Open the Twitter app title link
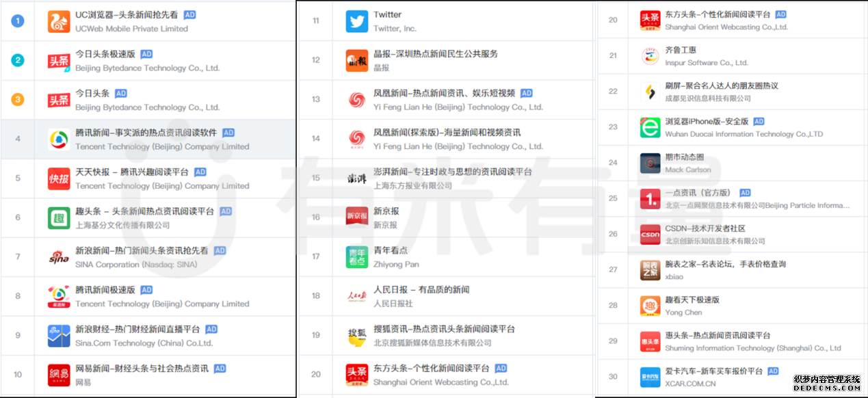The image size is (868, 398). point(387,14)
